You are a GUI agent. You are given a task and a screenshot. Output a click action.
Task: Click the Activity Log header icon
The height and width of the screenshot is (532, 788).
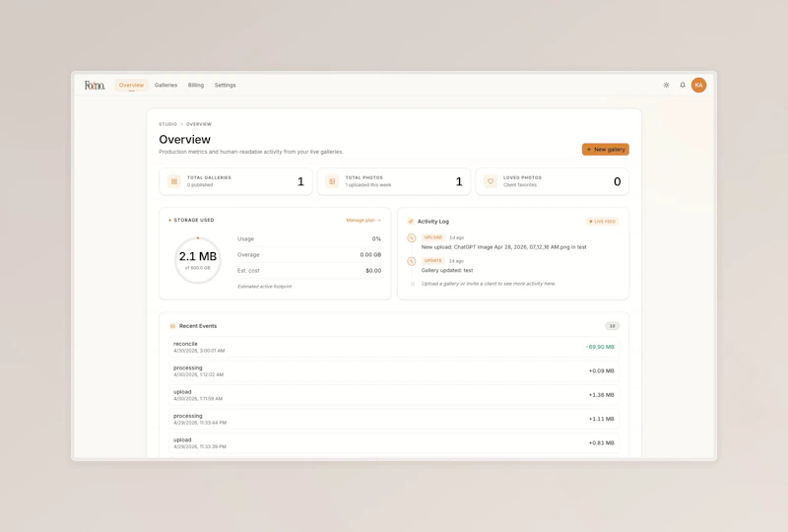[x=411, y=222]
